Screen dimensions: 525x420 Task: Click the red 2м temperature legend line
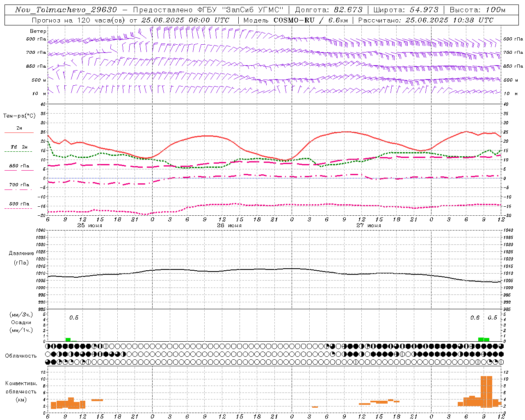(19, 133)
